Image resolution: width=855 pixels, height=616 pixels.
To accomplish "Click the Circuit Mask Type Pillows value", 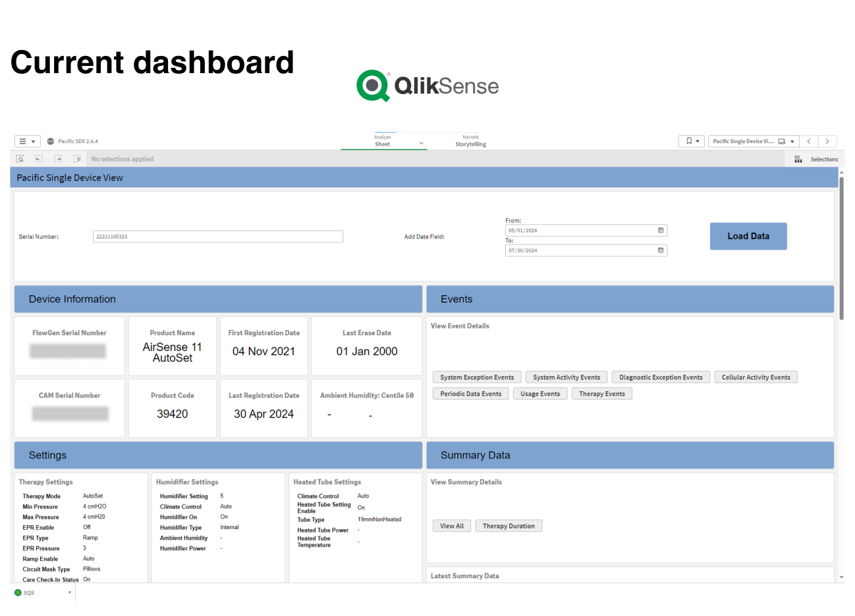I will (92, 569).
